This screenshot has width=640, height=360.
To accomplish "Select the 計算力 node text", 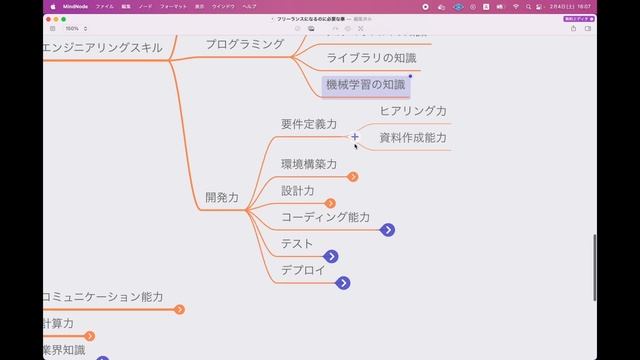I will tap(58, 323).
